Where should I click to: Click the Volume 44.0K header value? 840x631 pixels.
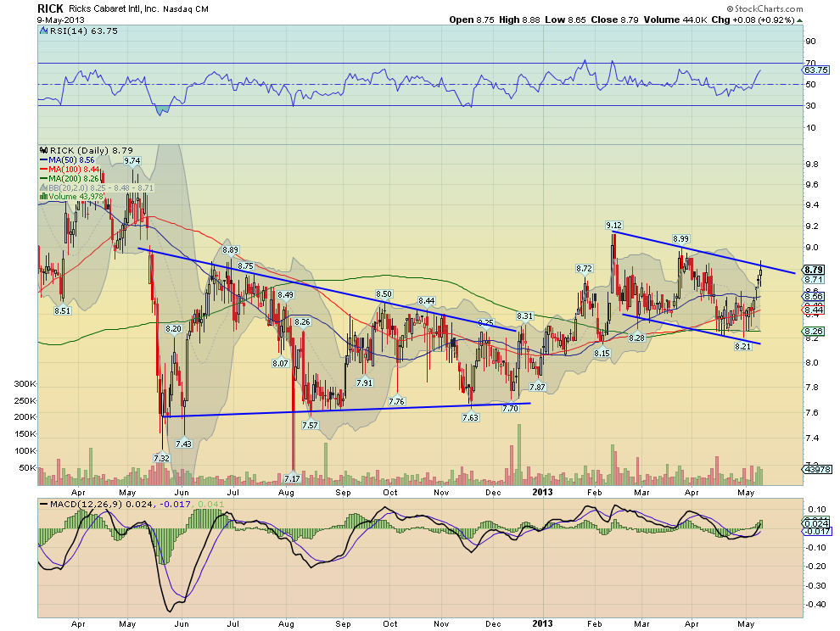click(x=675, y=20)
